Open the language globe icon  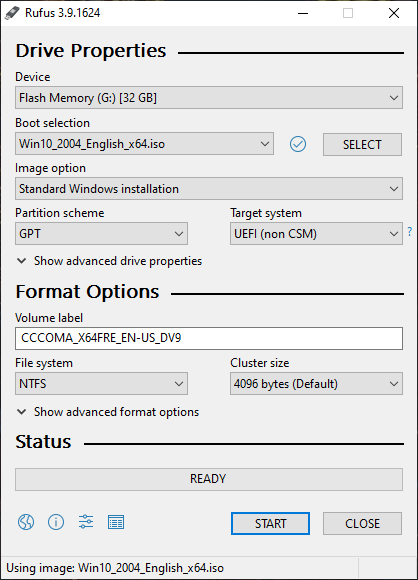click(26, 522)
